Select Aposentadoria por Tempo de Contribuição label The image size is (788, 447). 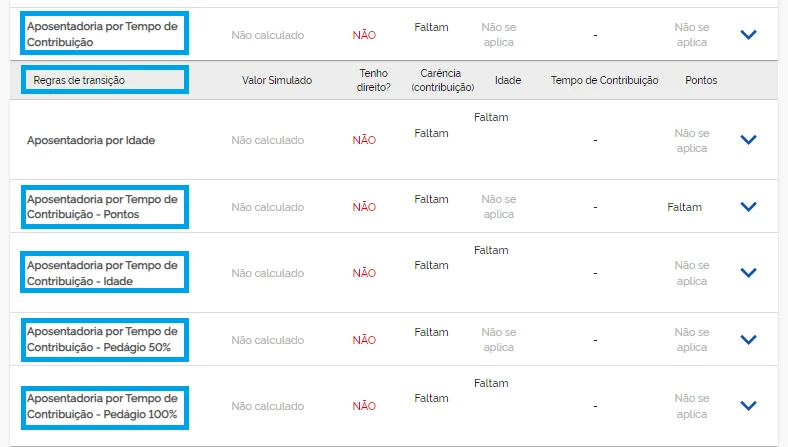pos(105,34)
